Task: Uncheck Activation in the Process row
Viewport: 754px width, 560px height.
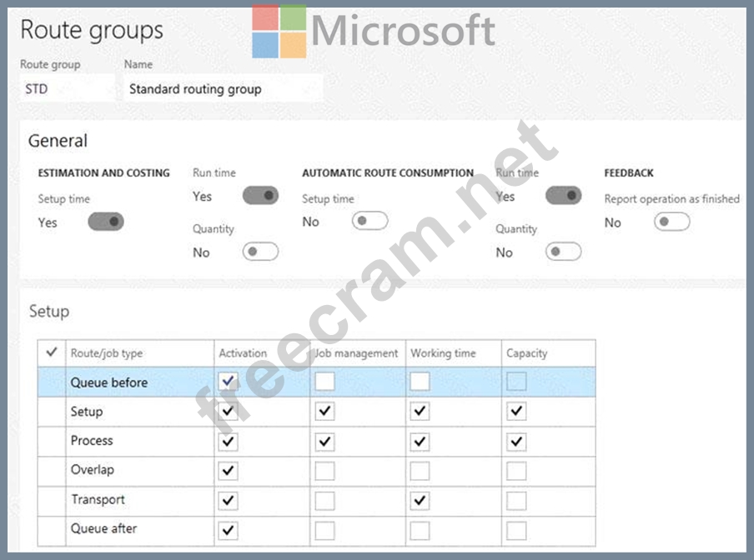Action: point(228,442)
